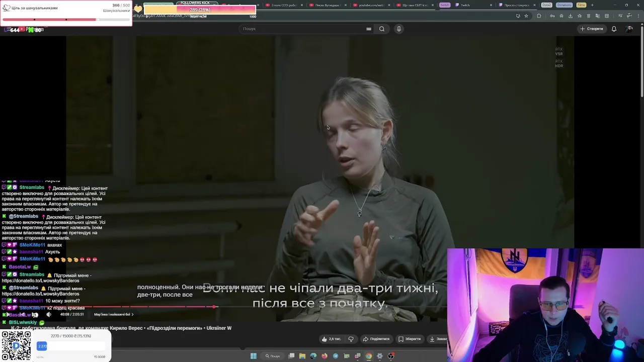Open the browser downloads icon
The width and height of the screenshot is (644, 362).
[571, 16]
